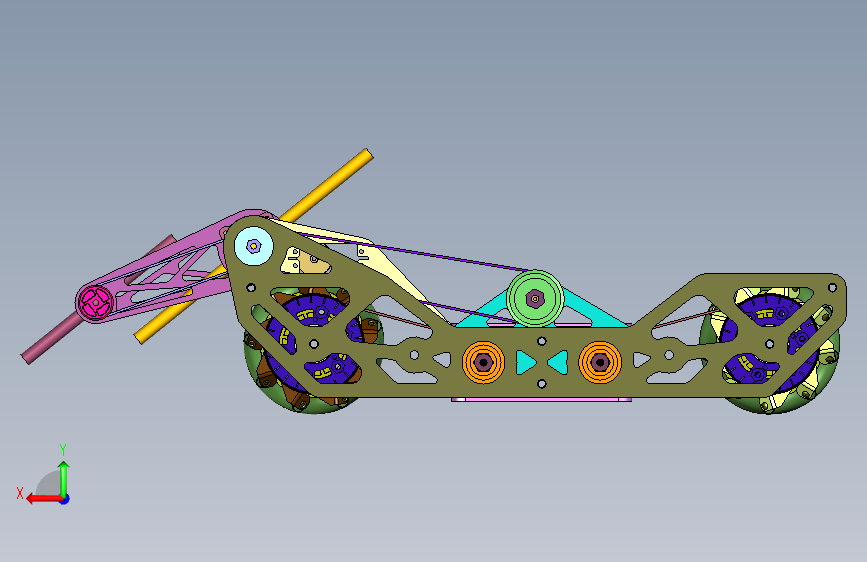Click the green Y axis arrow of the triad
The image size is (867, 562).
(x=64, y=478)
